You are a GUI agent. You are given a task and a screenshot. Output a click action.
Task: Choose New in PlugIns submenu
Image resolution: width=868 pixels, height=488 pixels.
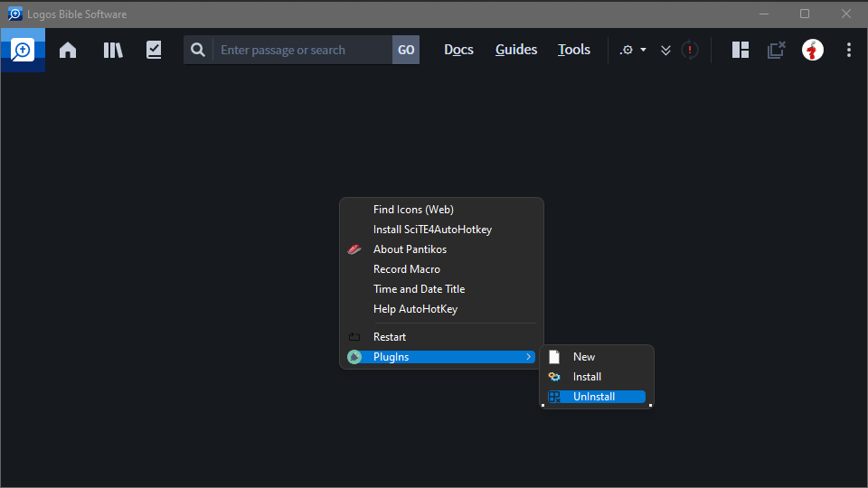(597, 357)
